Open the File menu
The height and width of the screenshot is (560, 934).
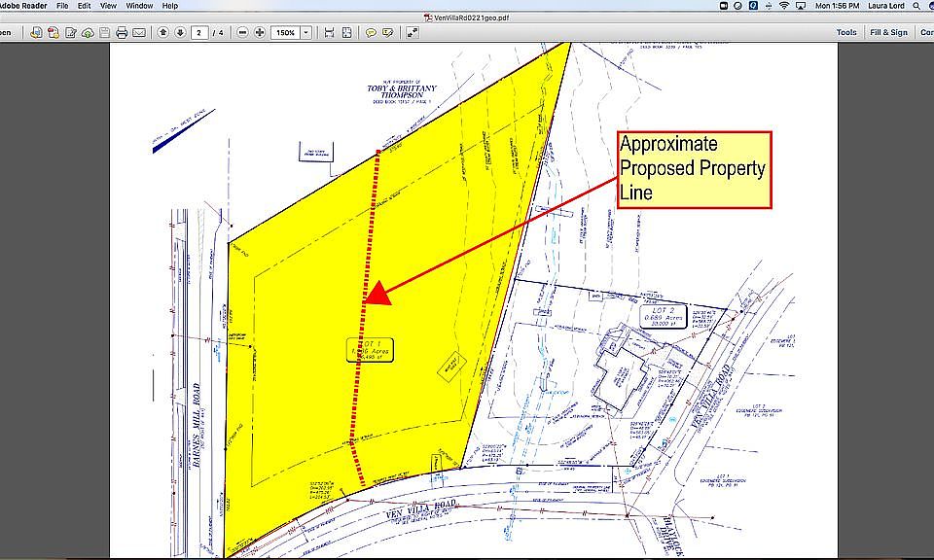pyautogui.click(x=62, y=6)
